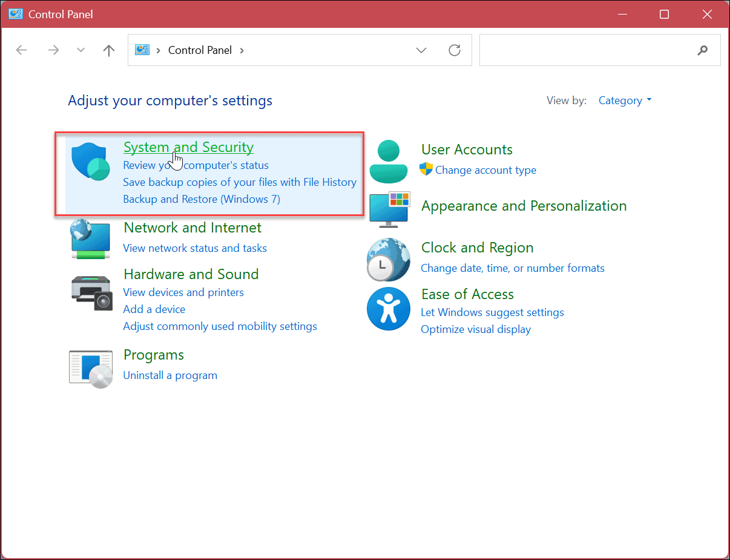This screenshot has width=730, height=560.
Task: Open the View by Category dropdown
Action: point(625,100)
